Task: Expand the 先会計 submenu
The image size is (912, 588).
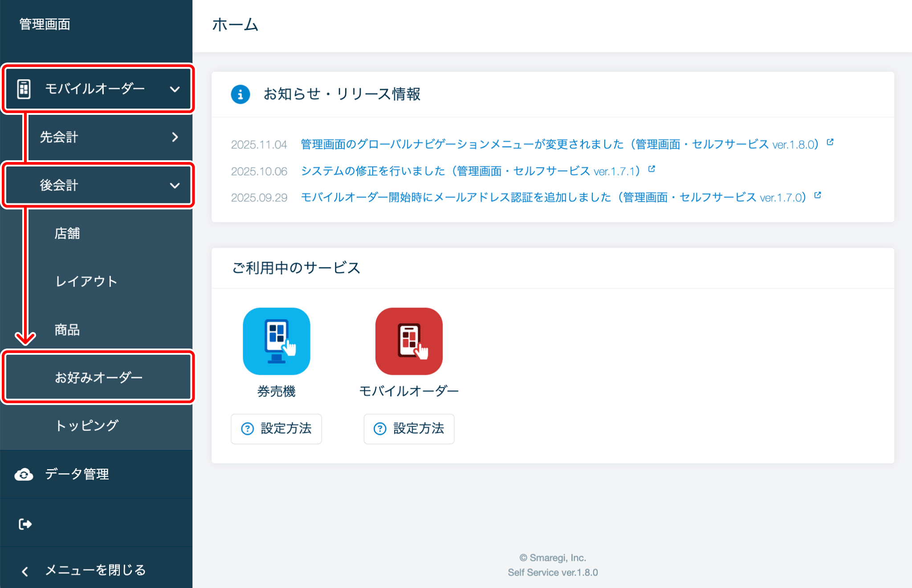Action: tap(175, 137)
